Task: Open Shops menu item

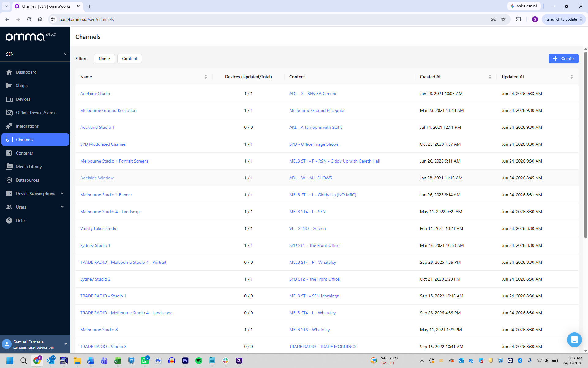Action: pyautogui.click(x=35, y=86)
